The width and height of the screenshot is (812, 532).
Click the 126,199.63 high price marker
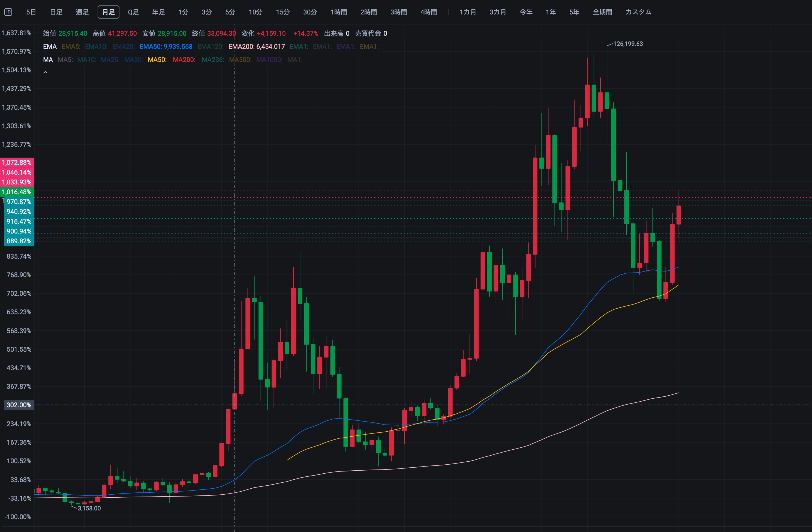pyautogui.click(x=628, y=44)
